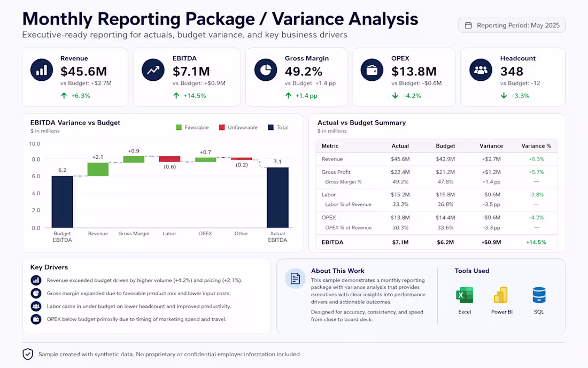Click the 348 Headcount value
The height and width of the screenshot is (368, 588).
point(512,71)
